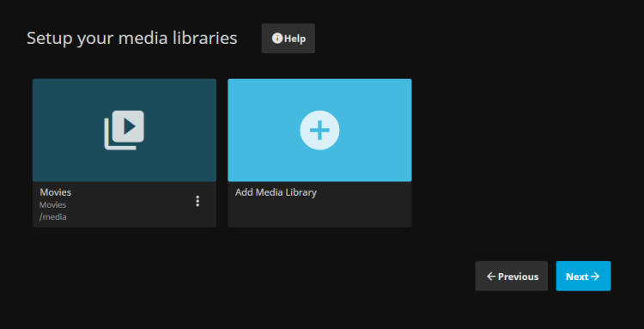Image resolution: width=644 pixels, height=329 pixels.
Task: Click the plus circle icon to add library
Action: (319, 130)
